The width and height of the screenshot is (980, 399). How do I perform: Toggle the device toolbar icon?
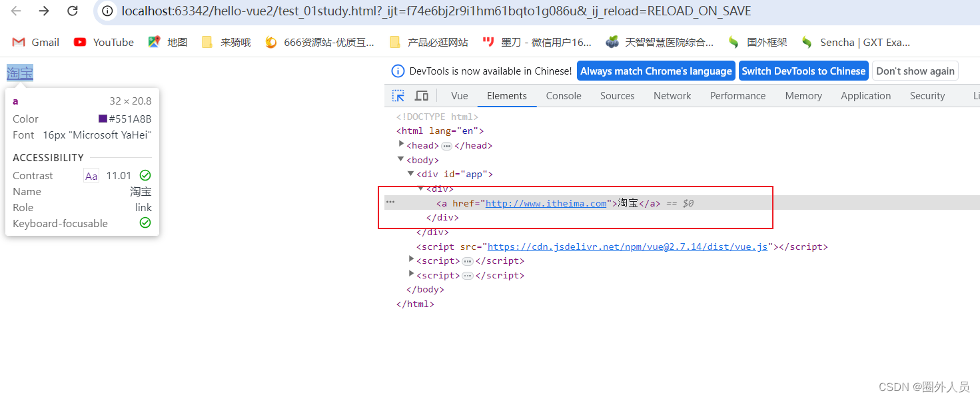421,96
